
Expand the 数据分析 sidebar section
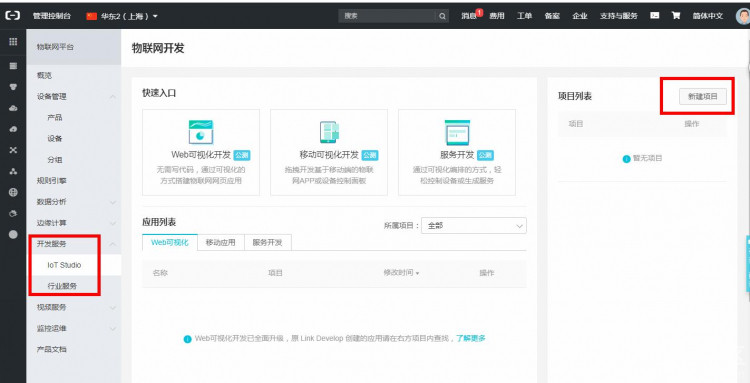click(x=112, y=202)
